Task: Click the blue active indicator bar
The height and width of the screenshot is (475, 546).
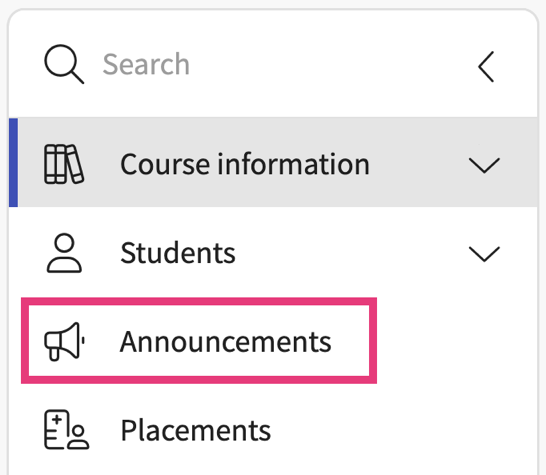Action: pos(13,162)
